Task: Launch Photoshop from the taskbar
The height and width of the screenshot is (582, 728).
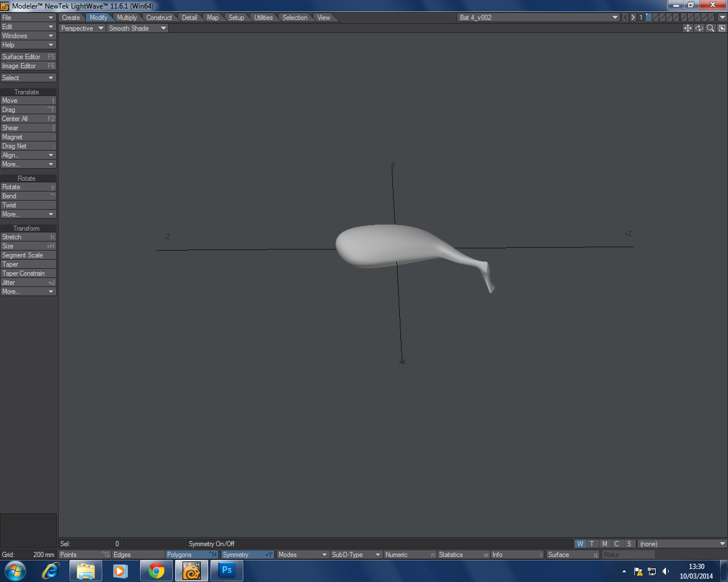Action: 226,570
